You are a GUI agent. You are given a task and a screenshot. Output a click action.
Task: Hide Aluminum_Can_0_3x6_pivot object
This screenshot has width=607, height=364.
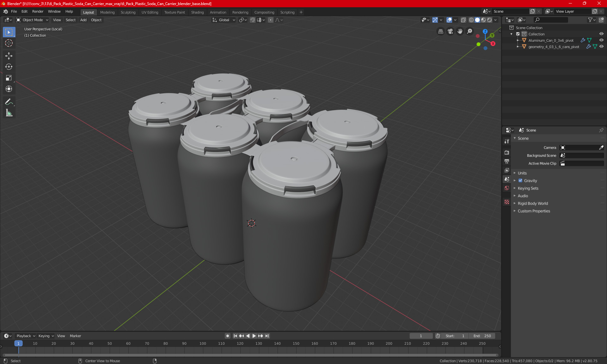(601, 40)
